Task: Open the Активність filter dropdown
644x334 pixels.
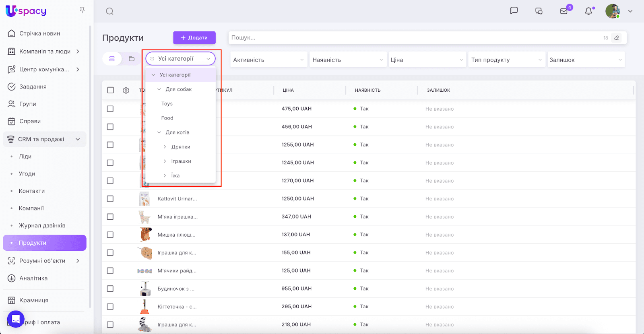Action: tap(268, 60)
